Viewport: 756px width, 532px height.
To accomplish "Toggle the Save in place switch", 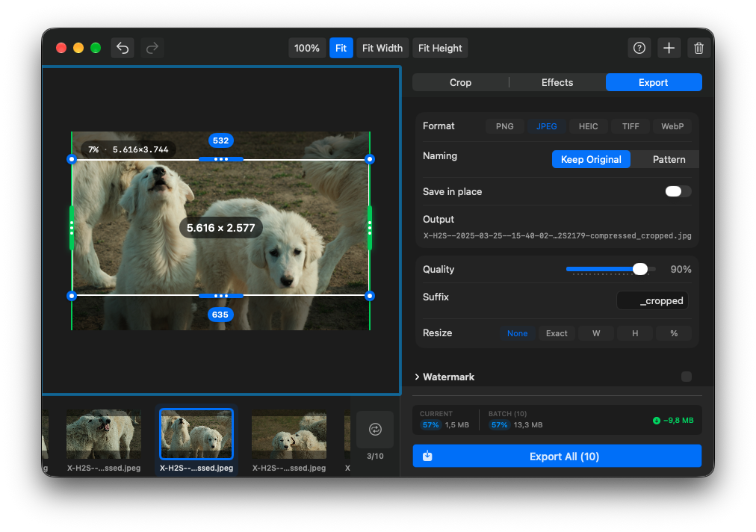I will (678, 191).
